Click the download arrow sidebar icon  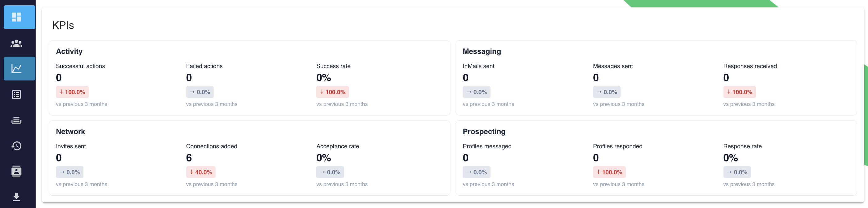click(x=16, y=197)
